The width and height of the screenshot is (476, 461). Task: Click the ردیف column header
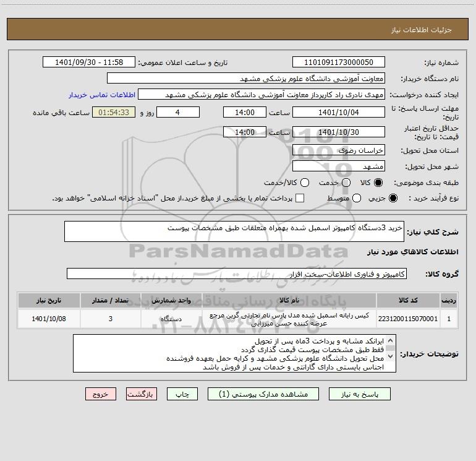(449, 300)
